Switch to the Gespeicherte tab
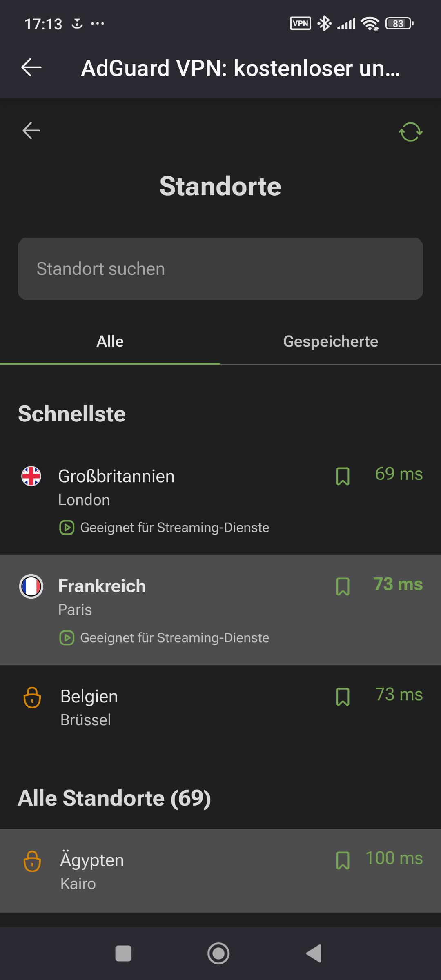Image resolution: width=441 pixels, height=980 pixels. 331,341
